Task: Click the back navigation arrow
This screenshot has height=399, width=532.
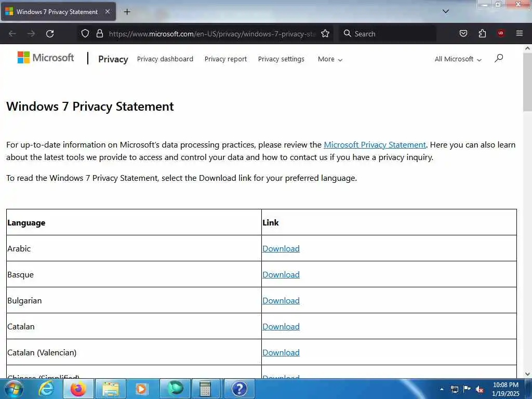Action: [12, 34]
